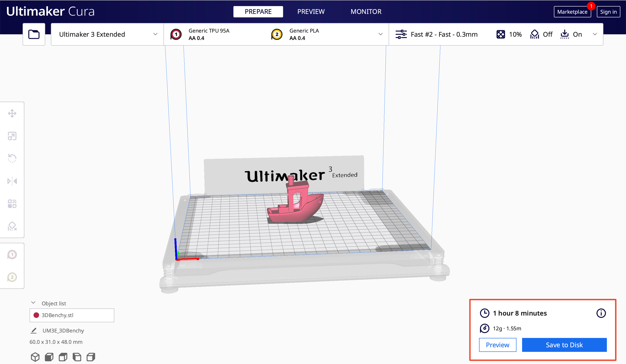This screenshot has width=626, height=364.
Task: Open the Ultimaker 3 Extended printer dropdown
Action: 107,34
